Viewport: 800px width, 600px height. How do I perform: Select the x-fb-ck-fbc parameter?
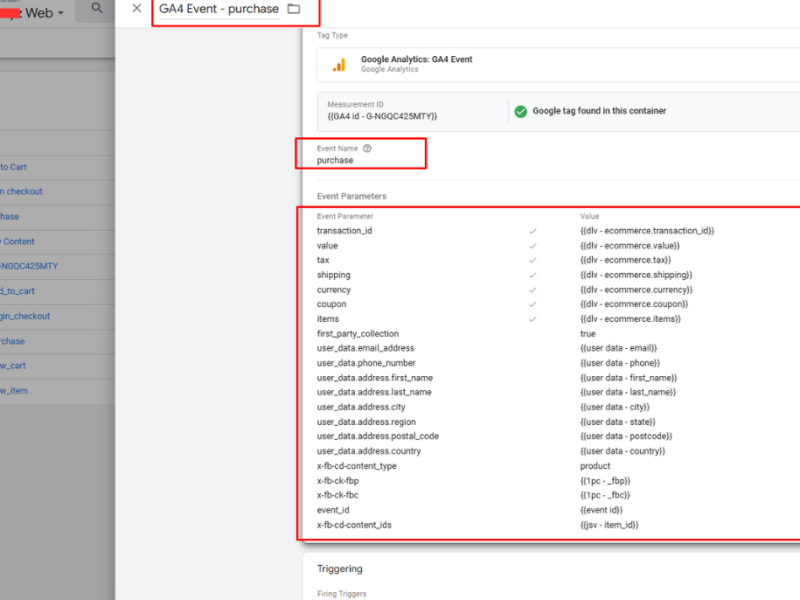point(338,495)
